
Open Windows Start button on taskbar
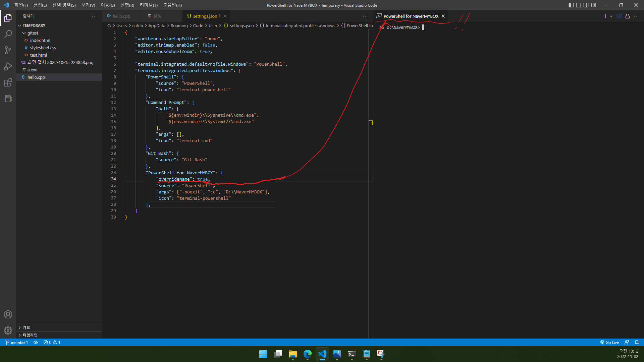(263, 354)
